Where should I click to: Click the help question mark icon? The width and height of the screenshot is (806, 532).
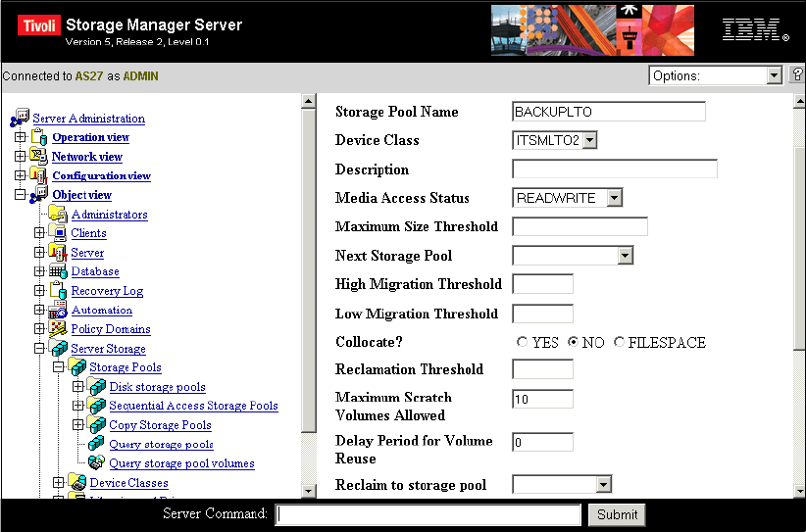coord(797,75)
